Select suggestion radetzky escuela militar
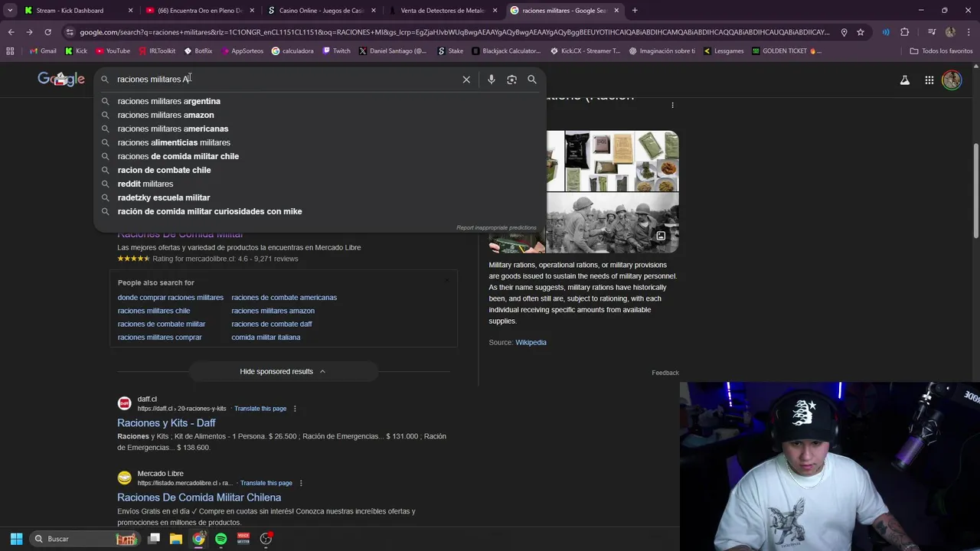 pos(319,197)
